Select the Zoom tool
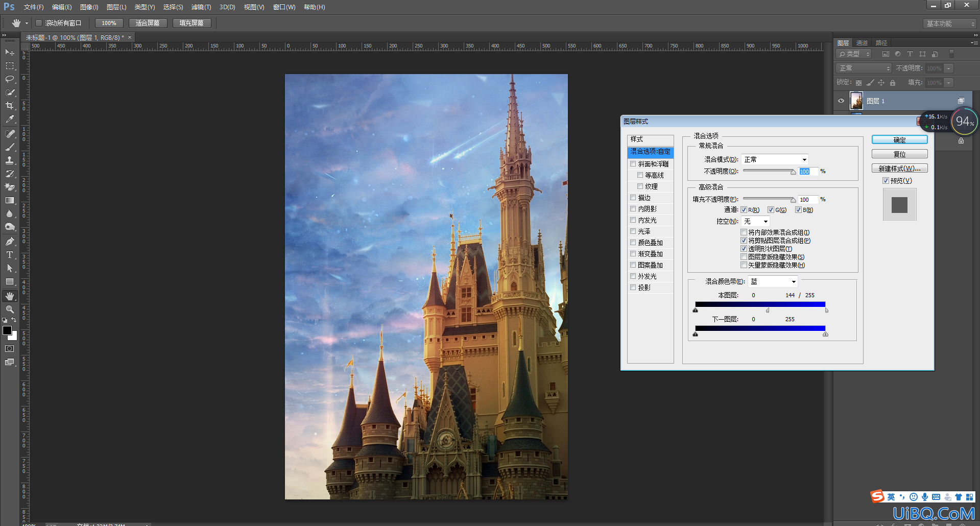The width and height of the screenshot is (980, 526). click(x=10, y=309)
